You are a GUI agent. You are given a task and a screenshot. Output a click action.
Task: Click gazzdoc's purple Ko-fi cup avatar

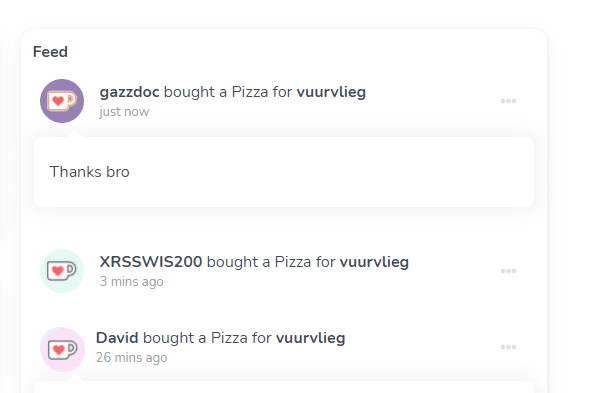click(62, 101)
